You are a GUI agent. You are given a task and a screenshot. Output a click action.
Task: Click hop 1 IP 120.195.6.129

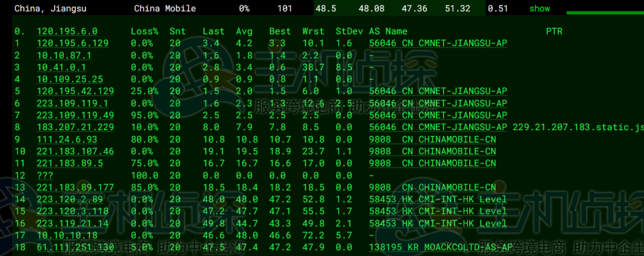[72, 43]
